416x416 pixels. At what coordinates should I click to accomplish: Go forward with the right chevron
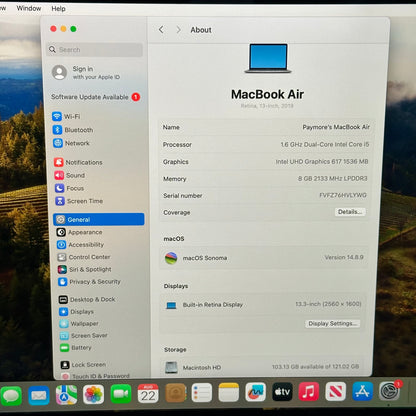178,30
